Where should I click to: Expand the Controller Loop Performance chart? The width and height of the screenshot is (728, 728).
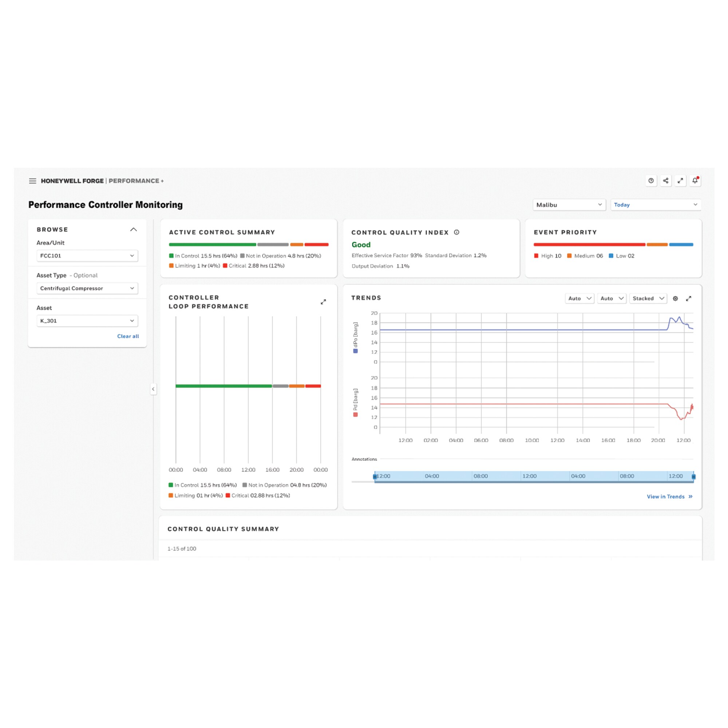323,302
